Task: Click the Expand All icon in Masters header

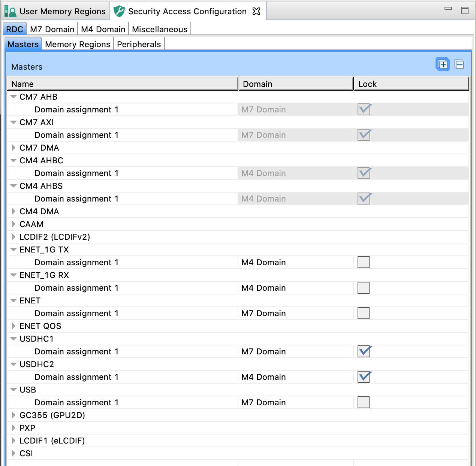Action: click(443, 64)
